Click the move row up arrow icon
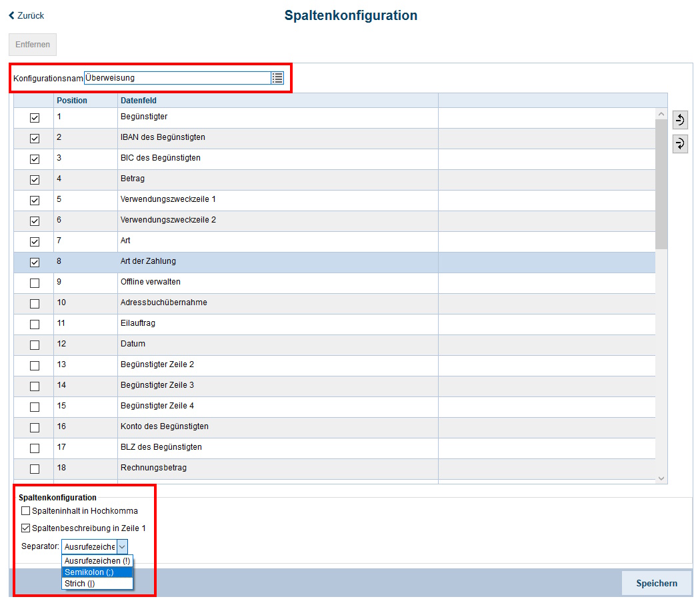700x603 pixels. (680, 120)
